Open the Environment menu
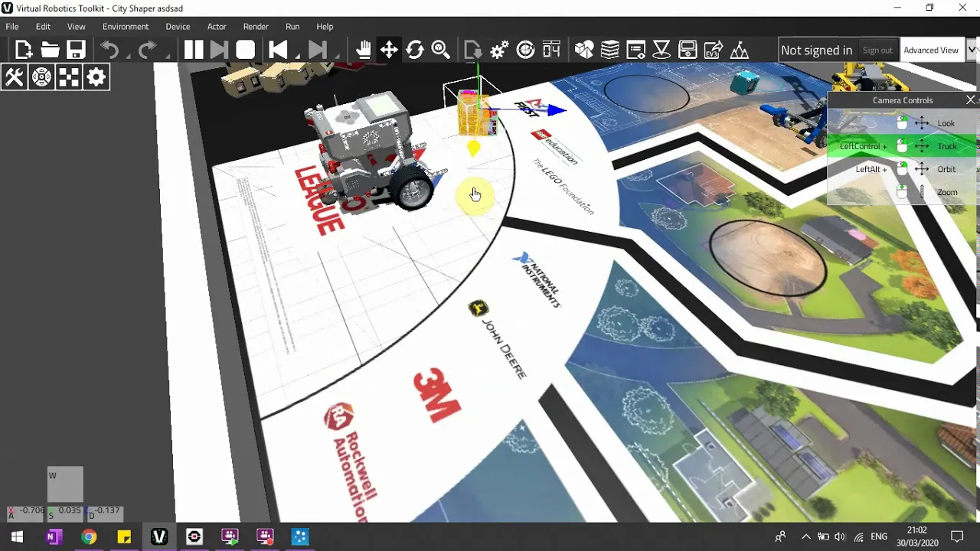 coord(126,27)
